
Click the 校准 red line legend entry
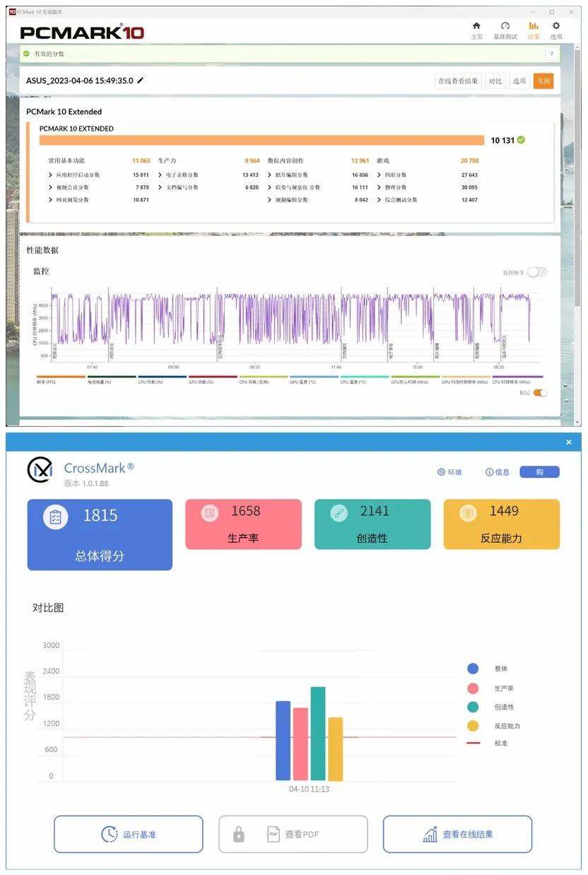tap(487, 743)
